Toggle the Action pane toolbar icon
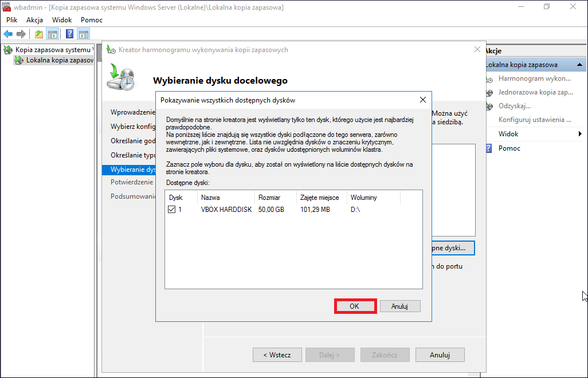The height and width of the screenshot is (378, 588). pos(83,34)
